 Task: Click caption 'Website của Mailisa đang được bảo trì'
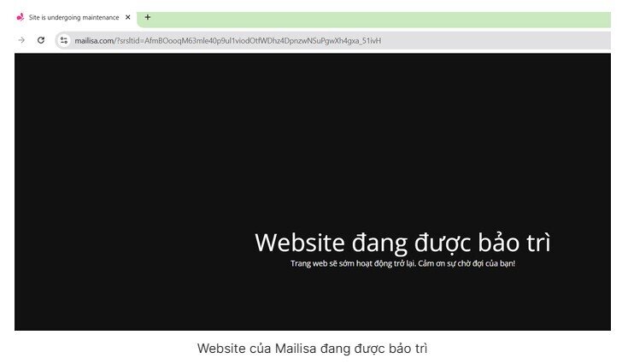point(313,349)
